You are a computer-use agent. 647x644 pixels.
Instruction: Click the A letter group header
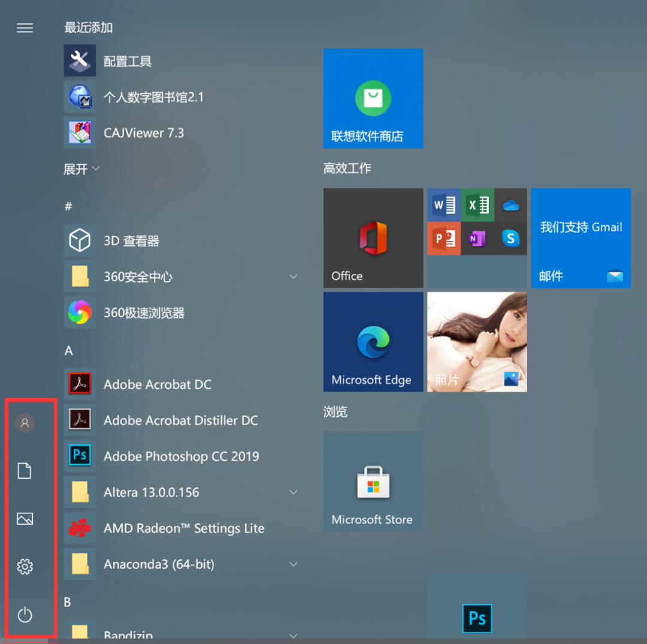[x=68, y=350]
